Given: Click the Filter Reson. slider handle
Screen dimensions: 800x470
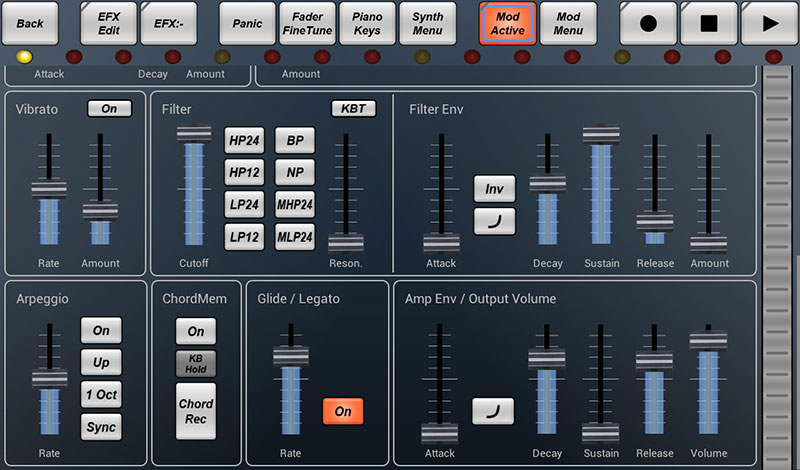Looking at the screenshot, I should (346, 243).
